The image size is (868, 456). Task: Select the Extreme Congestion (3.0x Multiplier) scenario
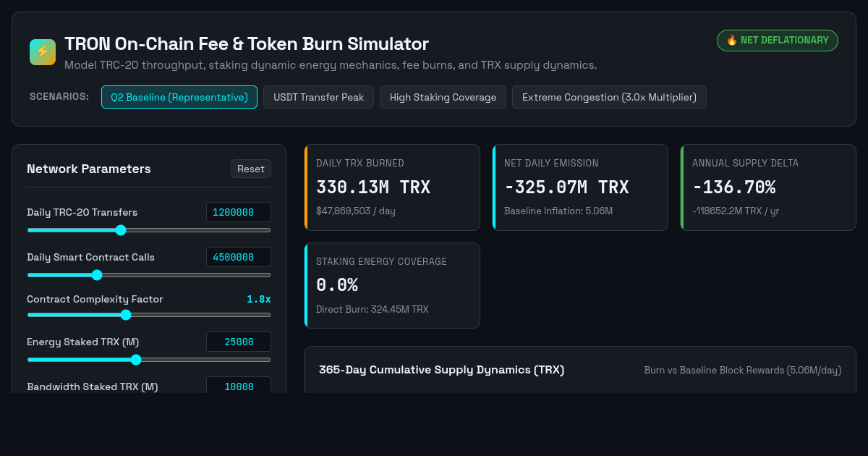(609, 97)
